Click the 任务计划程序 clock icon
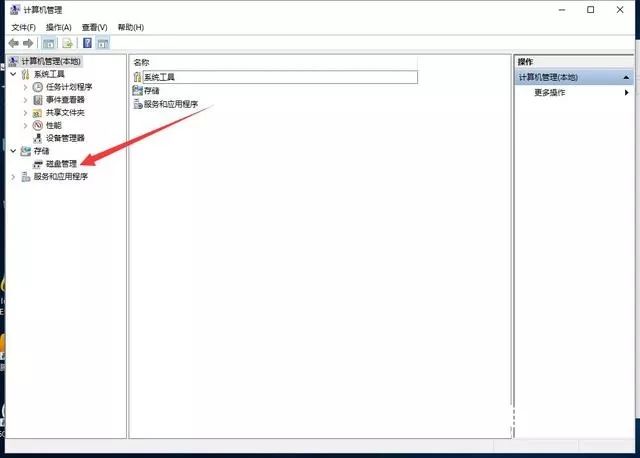The image size is (640, 458). (38, 87)
